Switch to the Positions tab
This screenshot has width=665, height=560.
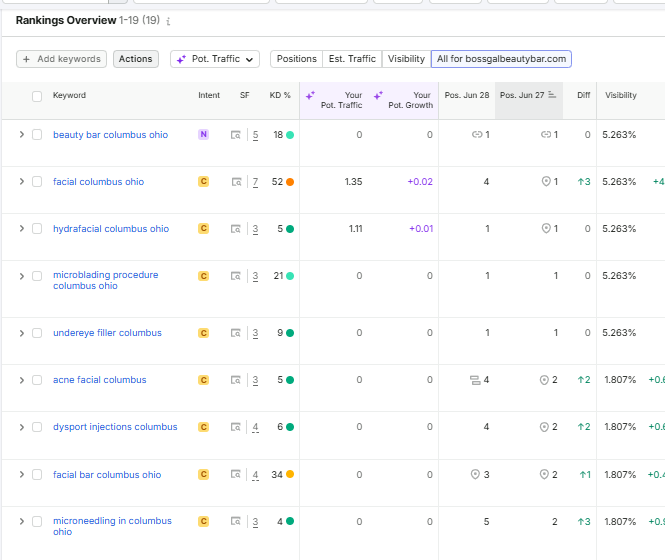coord(296,59)
